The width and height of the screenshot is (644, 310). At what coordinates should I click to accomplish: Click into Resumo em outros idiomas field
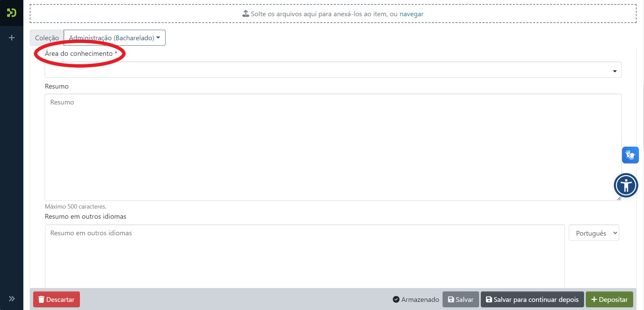[x=304, y=255]
